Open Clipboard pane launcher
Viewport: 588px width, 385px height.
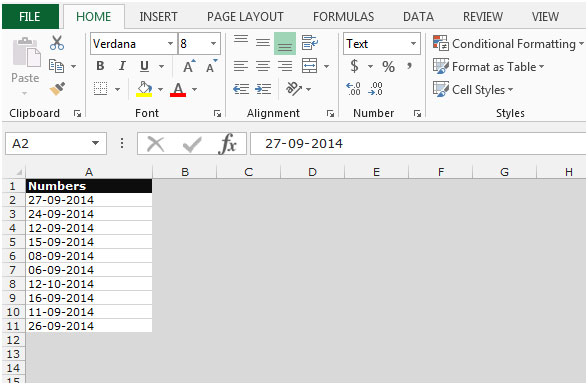78,114
